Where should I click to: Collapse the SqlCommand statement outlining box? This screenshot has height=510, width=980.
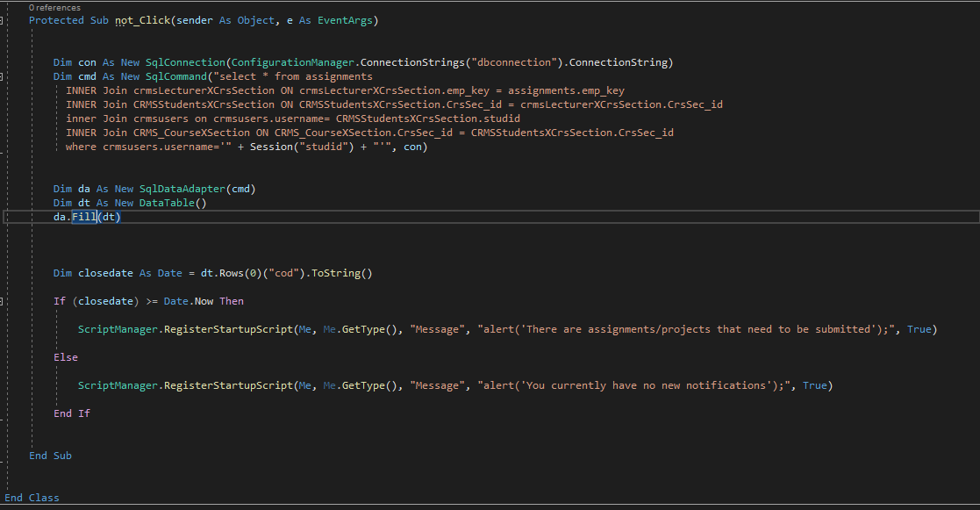coord(1,77)
